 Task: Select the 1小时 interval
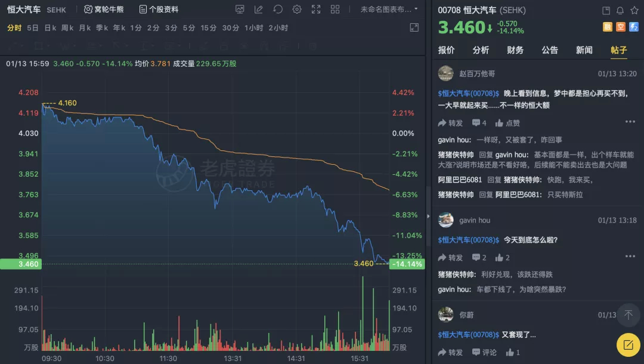[254, 28]
